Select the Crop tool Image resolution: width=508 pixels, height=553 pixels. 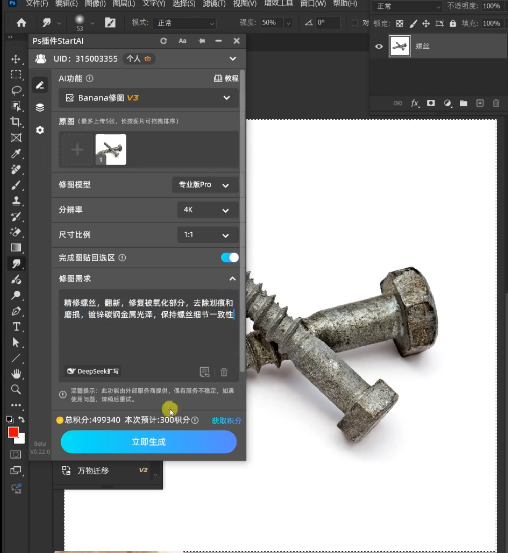coord(16,122)
